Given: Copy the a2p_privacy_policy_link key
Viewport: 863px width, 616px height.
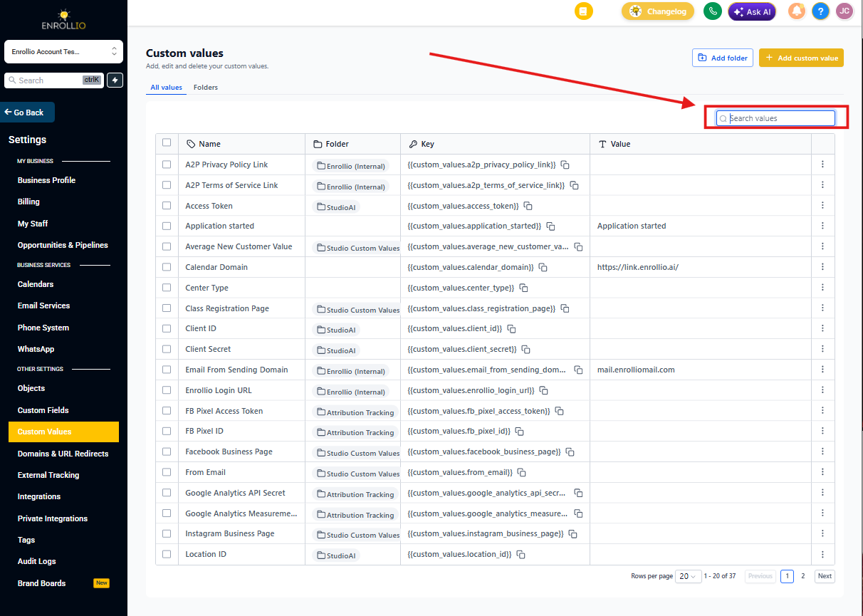Looking at the screenshot, I should click(x=565, y=165).
